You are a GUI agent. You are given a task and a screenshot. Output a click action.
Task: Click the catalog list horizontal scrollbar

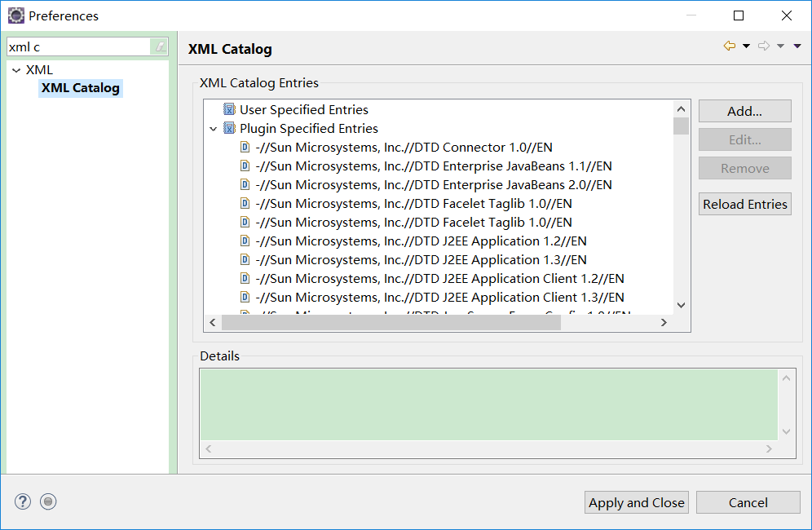391,322
